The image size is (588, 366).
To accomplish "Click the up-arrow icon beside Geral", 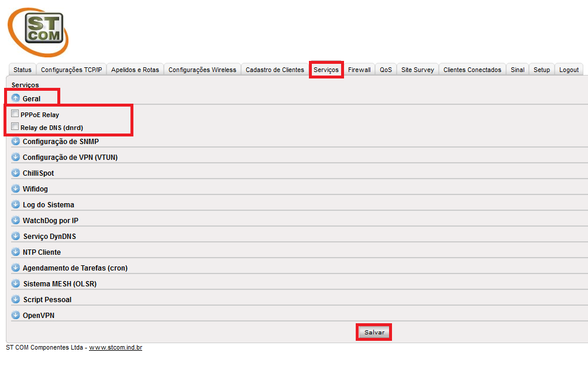I will point(16,98).
